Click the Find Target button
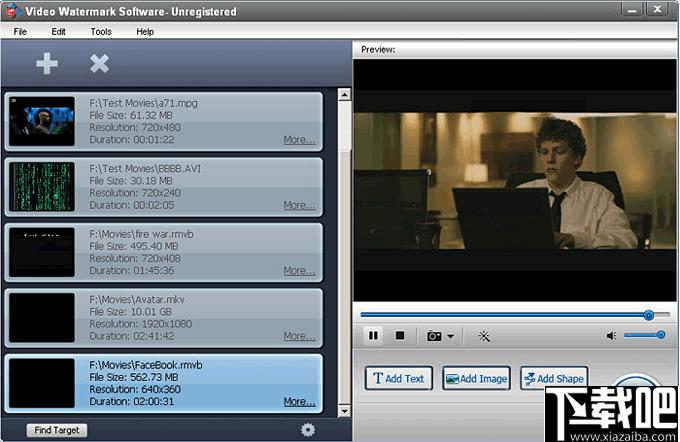The width and height of the screenshot is (680, 442). [57, 430]
